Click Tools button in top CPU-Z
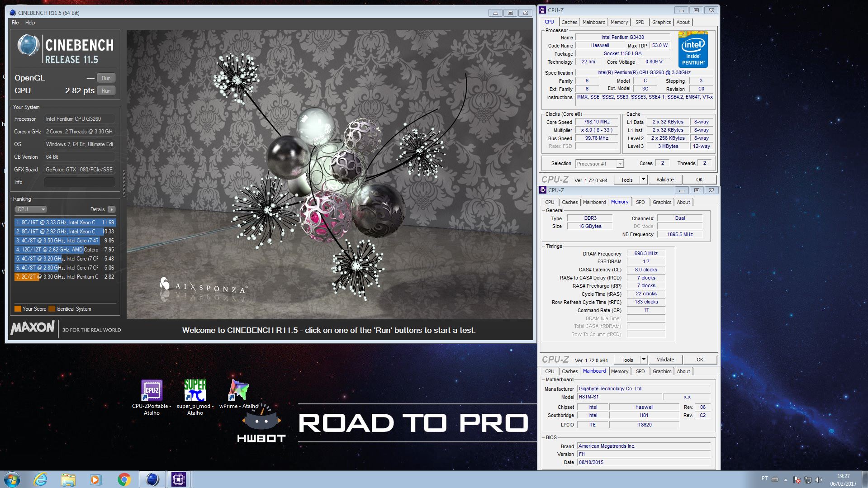The width and height of the screenshot is (868, 488). click(x=626, y=180)
